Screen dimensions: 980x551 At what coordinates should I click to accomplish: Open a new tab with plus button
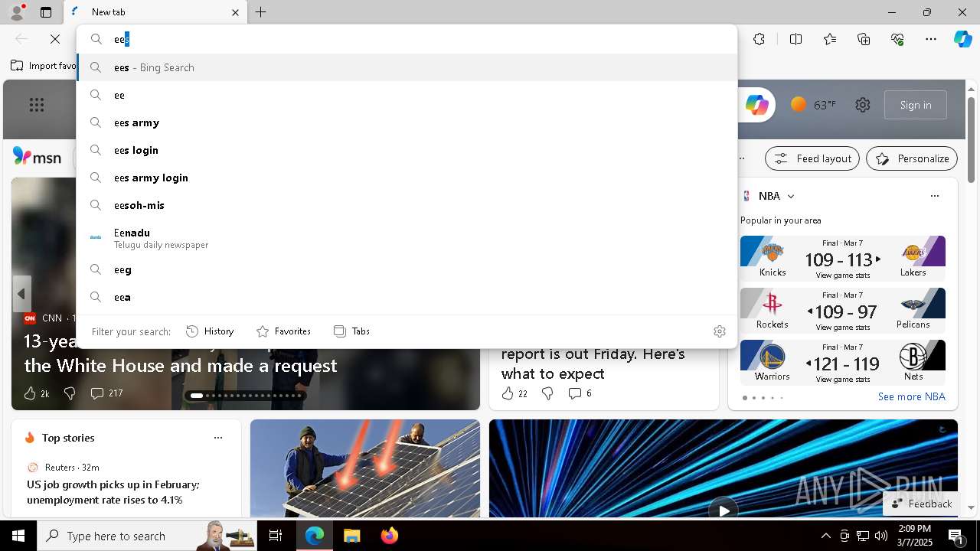[x=261, y=12]
